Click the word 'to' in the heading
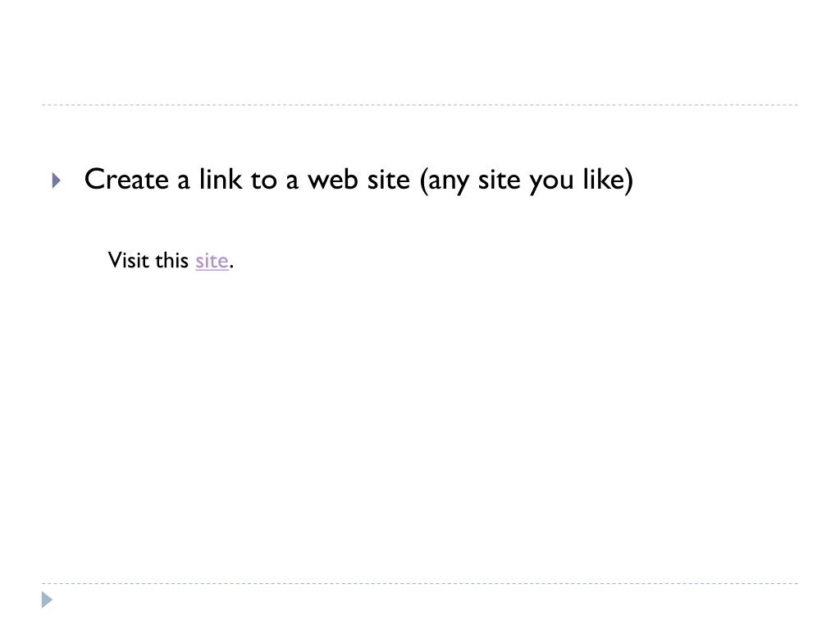Image resolution: width=840 pixels, height=630 pixels. click(x=263, y=180)
